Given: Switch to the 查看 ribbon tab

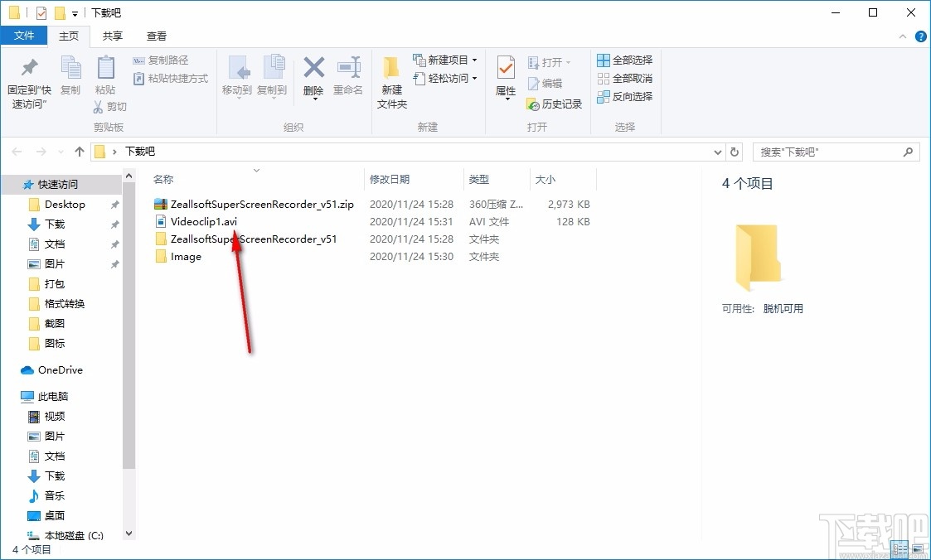Looking at the screenshot, I should pyautogui.click(x=156, y=36).
